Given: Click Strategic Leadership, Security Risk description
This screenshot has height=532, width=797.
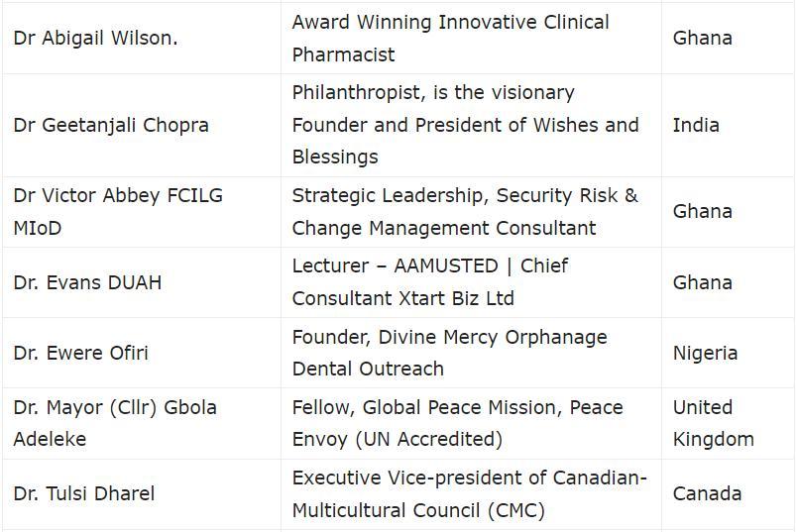Looking at the screenshot, I should [x=465, y=212].
